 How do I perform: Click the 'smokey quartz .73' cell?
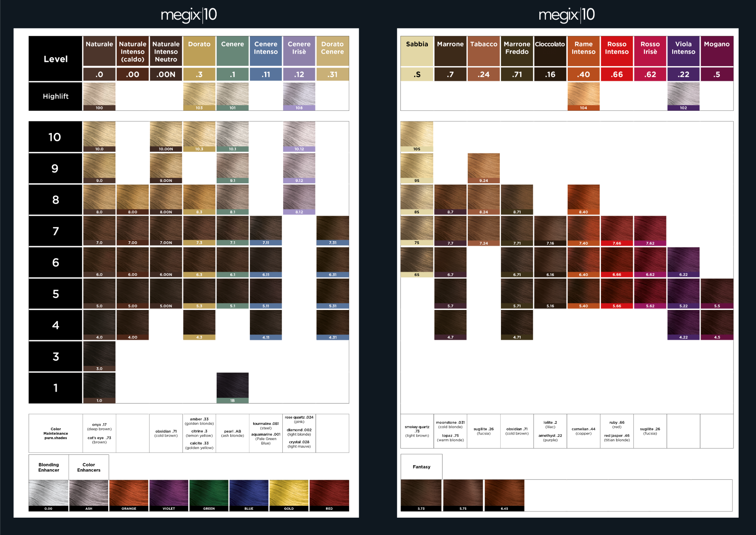coord(417,431)
